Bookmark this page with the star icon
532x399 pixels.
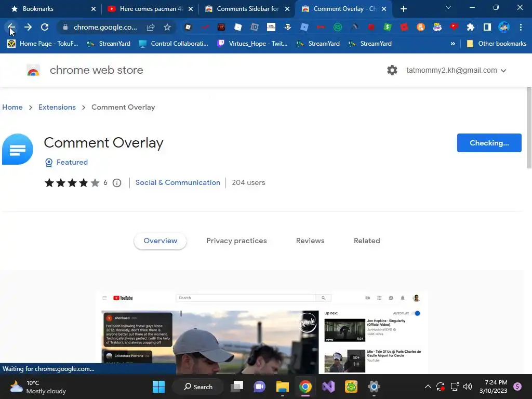pos(167,27)
